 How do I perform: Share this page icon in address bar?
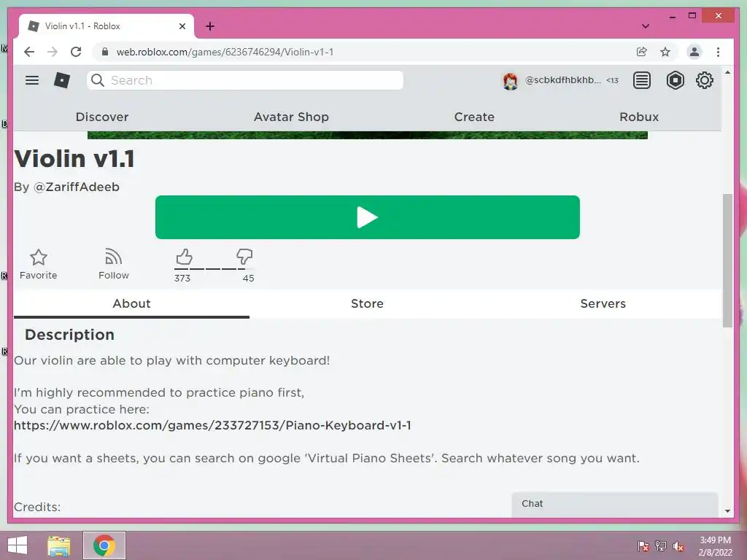point(642,52)
